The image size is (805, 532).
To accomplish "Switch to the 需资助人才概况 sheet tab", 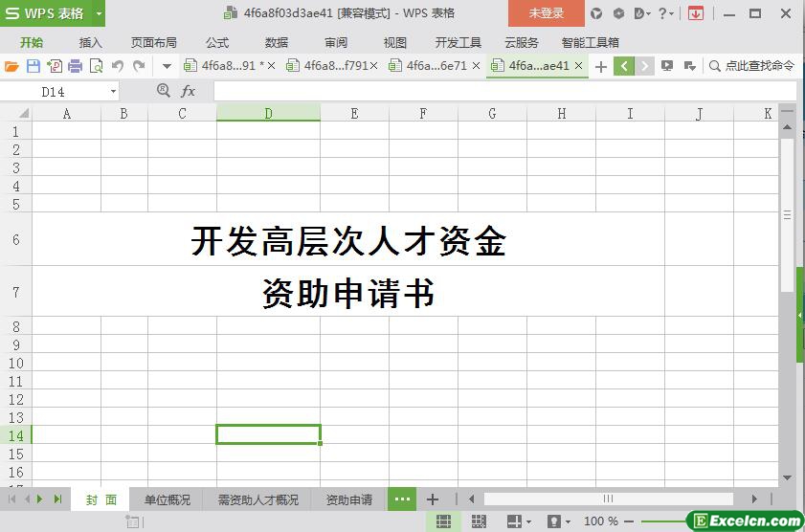I will (257, 499).
